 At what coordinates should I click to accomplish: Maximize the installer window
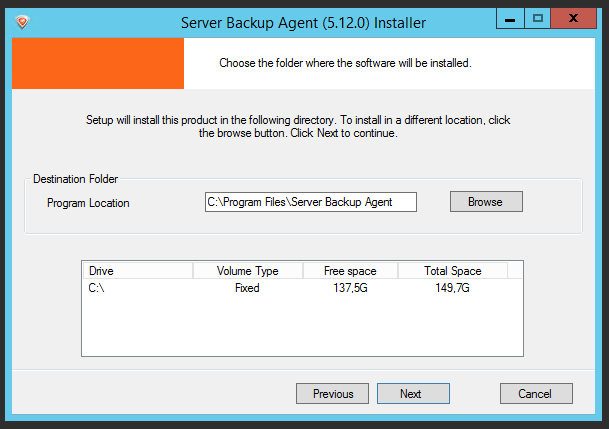(538, 18)
